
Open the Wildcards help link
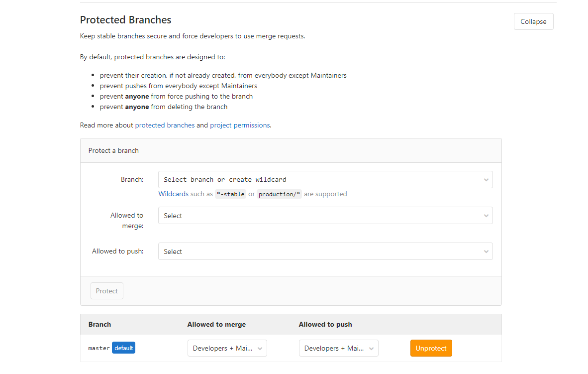click(173, 194)
